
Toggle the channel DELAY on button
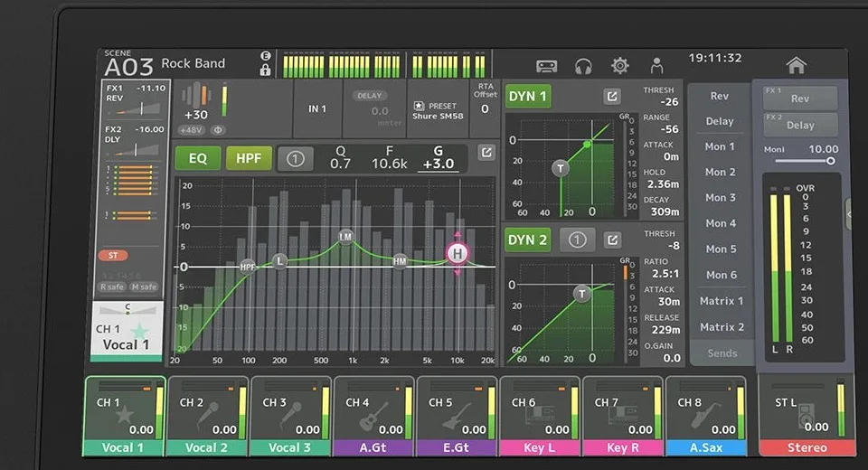369,96
